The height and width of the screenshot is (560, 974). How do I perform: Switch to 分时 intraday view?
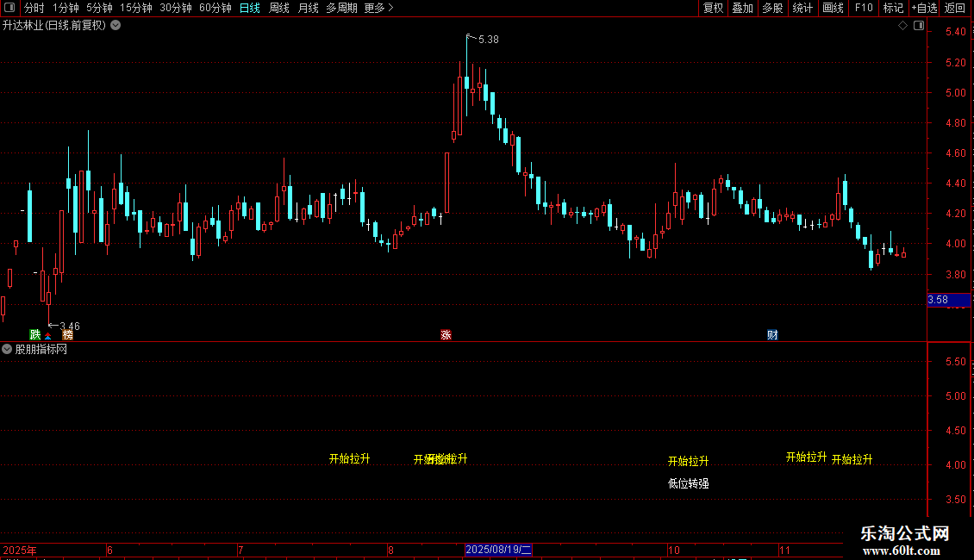[x=34, y=8]
